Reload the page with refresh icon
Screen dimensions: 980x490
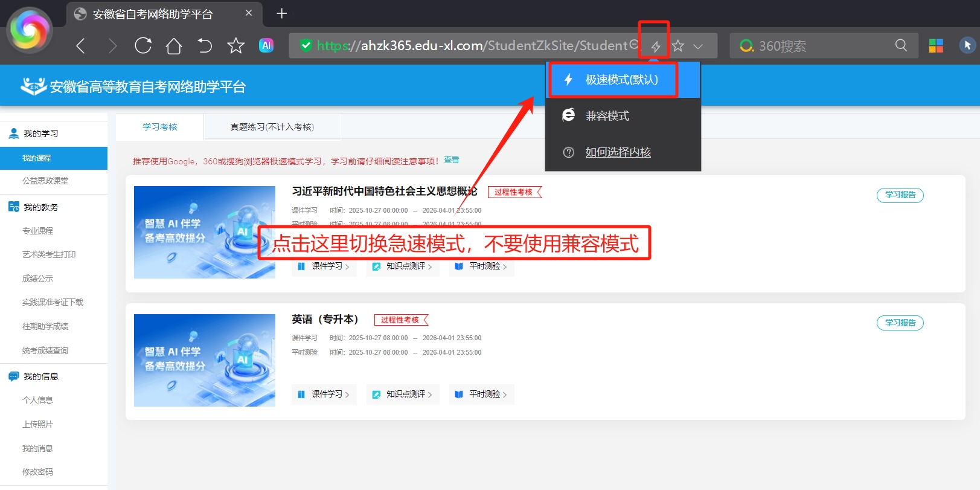(143, 46)
